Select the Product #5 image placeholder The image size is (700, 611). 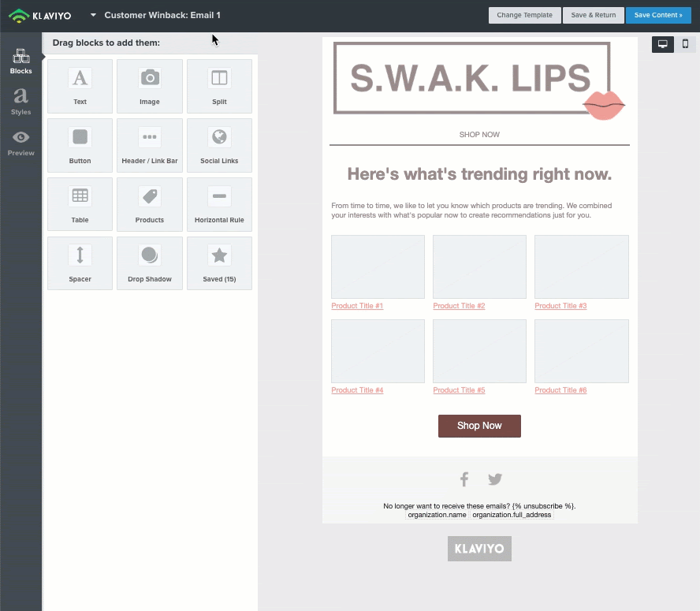click(479, 351)
